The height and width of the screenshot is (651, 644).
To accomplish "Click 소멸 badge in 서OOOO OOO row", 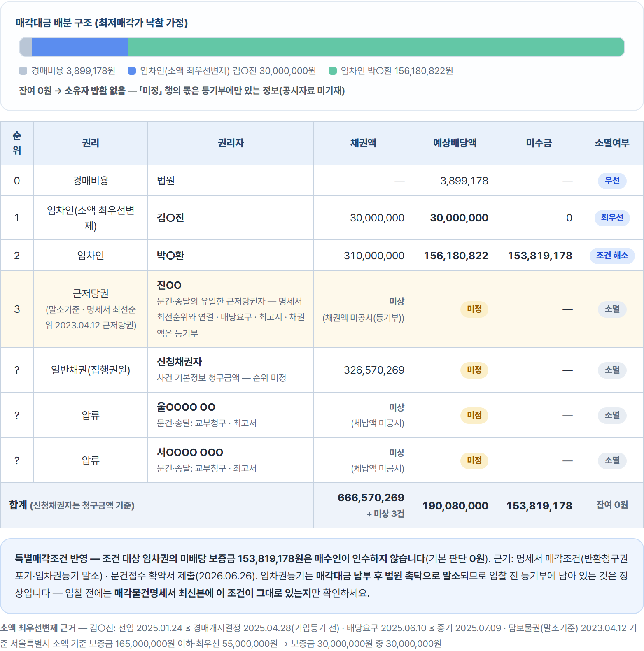I will click(612, 460).
